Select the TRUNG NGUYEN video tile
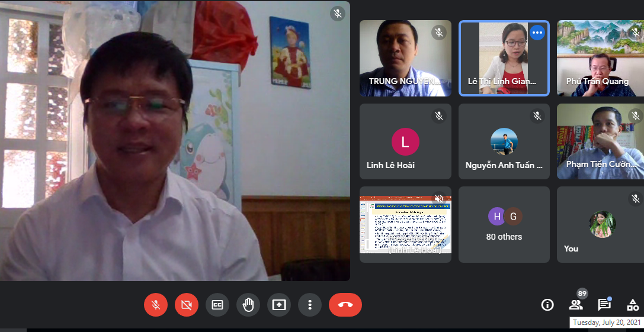This screenshot has width=644, height=332. pos(405,58)
